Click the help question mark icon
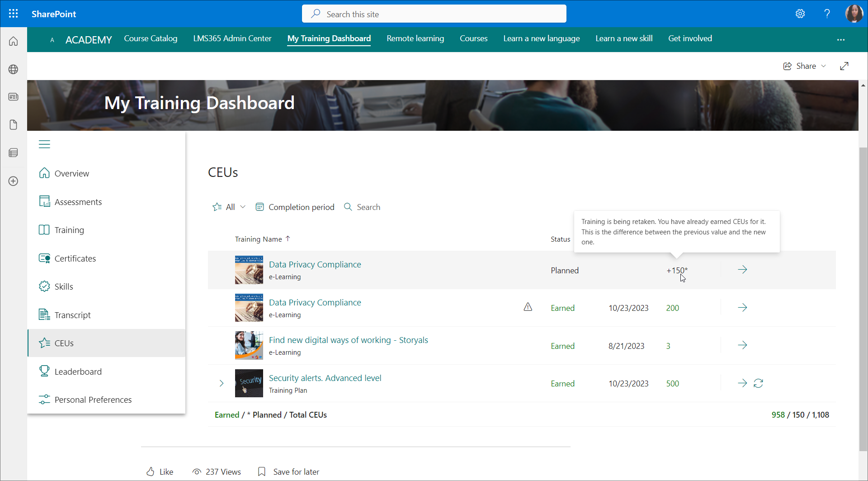The width and height of the screenshot is (868, 481). (x=827, y=14)
